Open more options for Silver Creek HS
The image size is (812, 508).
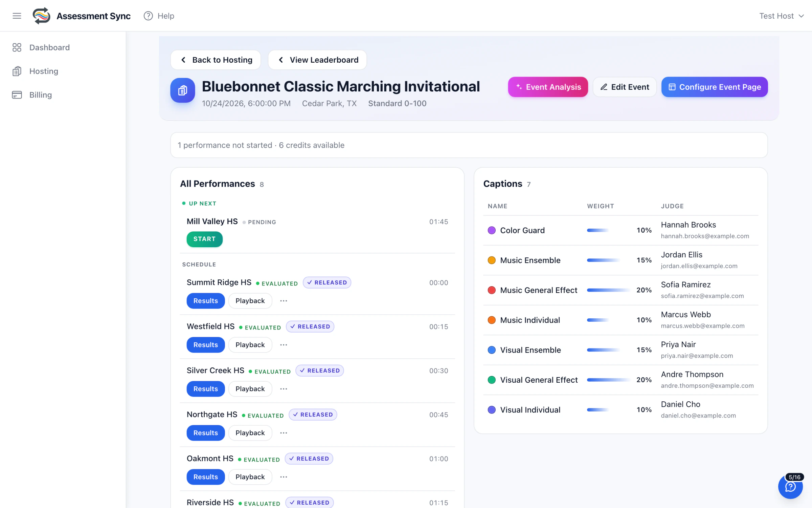pos(284,389)
